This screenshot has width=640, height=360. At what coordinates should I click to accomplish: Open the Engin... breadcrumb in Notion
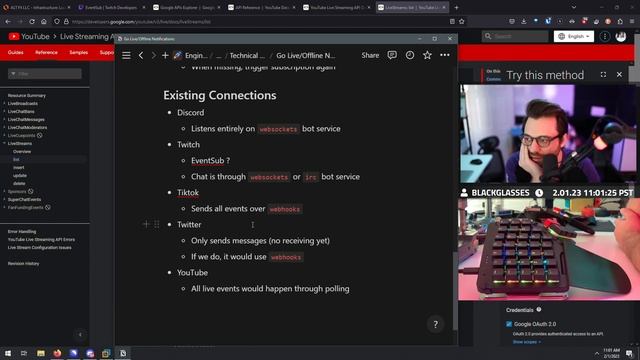(x=190, y=56)
